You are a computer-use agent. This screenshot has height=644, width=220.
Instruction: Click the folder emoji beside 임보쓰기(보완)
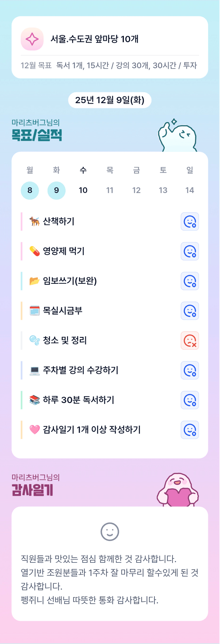(35, 281)
